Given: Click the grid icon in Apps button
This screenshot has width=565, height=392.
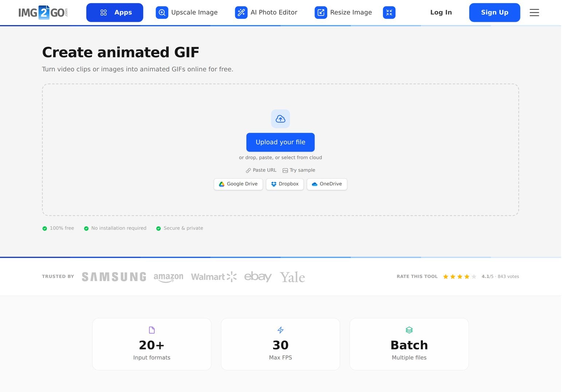Looking at the screenshot, I should pos(103,12).
